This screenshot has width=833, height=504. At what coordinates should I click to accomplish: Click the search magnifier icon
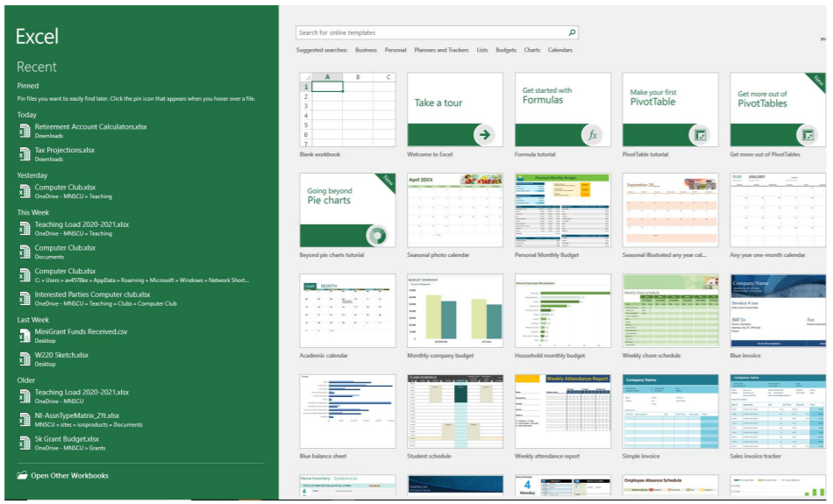coord(572,32)
